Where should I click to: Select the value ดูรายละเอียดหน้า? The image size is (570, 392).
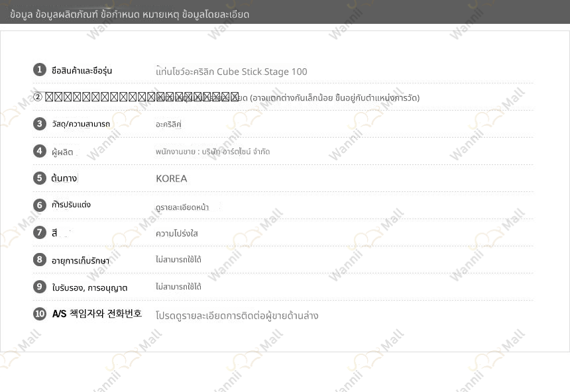(x=182, y=207)
